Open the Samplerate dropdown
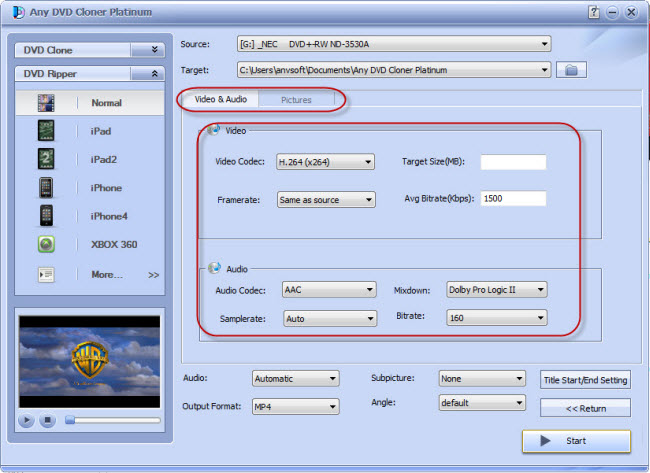The width and height of the screenshot is (650, 473). pos(330,318)
